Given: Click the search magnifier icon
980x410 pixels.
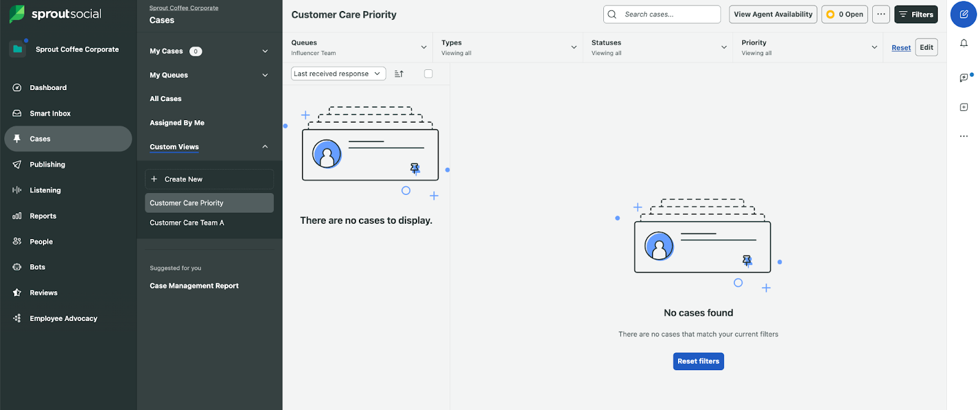Looking at the screenshot, I should point(612,14).
